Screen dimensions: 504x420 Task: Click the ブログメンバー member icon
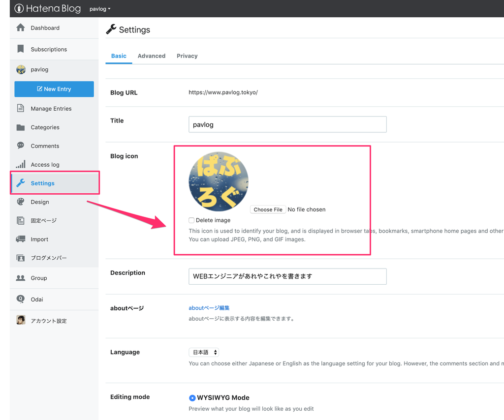[x=21, y=258]
